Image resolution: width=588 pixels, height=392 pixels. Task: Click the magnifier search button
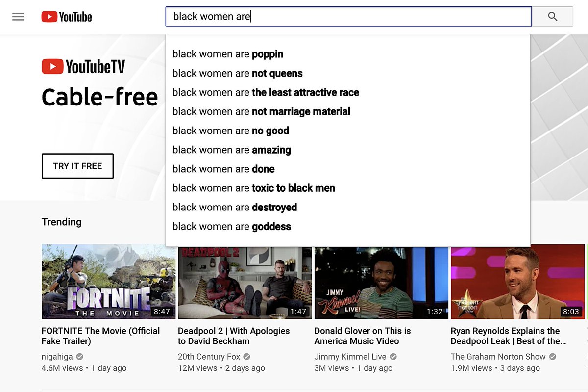(x=553, y=17)
